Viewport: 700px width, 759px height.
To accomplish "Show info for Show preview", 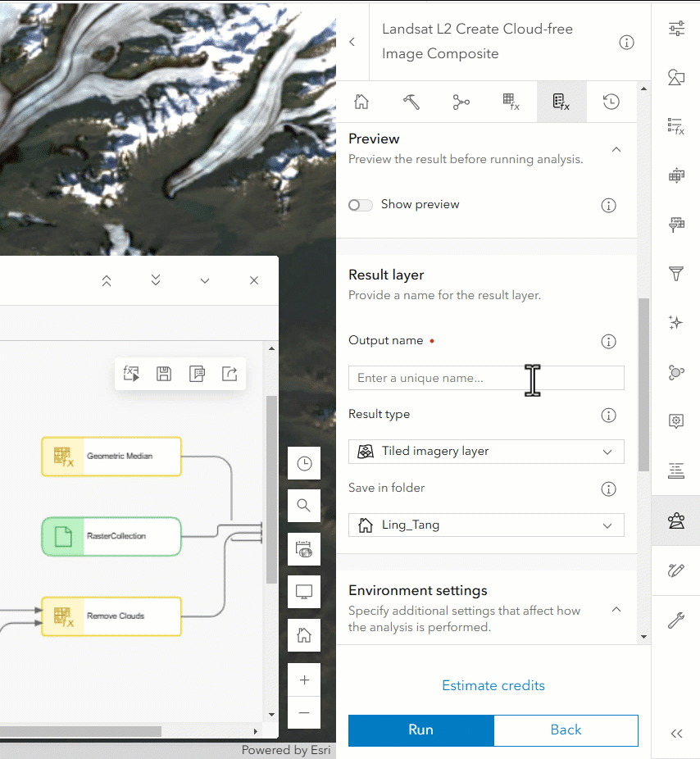I will pos(608,205).
